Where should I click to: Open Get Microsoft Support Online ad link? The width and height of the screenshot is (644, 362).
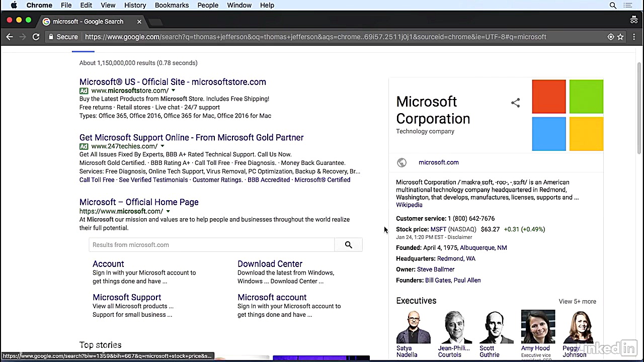(191, 137)
